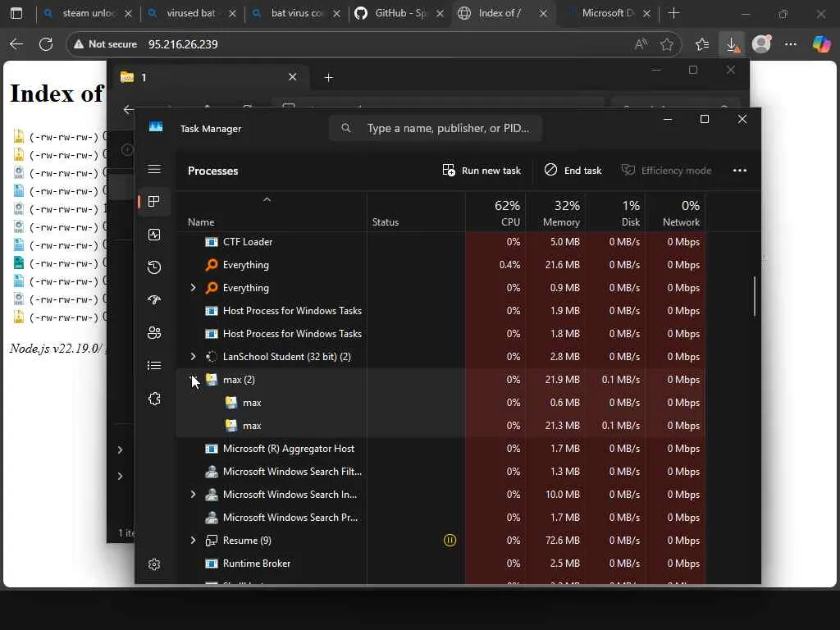
Task: Expand LanSchool Student (32 bit) group
Action: 194,356
